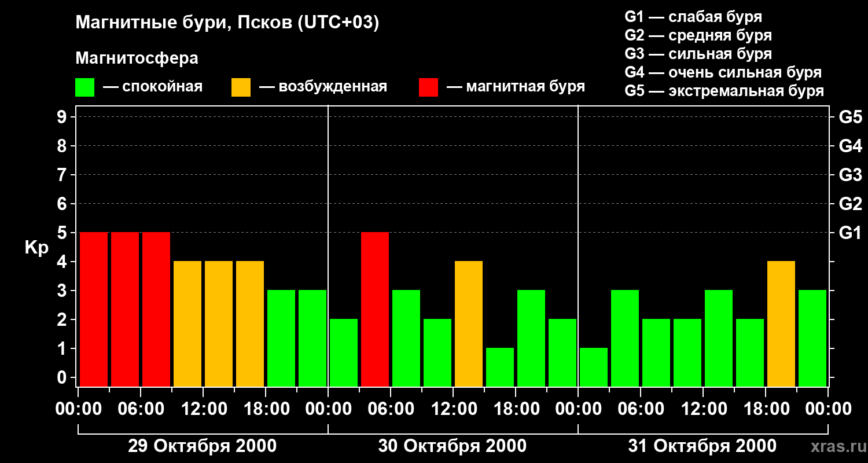Click legend line 'G2 — средняя буря'
Image resolution: width=868 pixels, height=463 pixels.
[x=698, y=35]
